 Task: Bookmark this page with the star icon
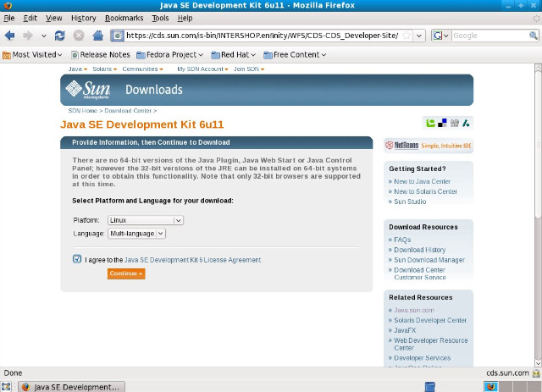(406, 36)
